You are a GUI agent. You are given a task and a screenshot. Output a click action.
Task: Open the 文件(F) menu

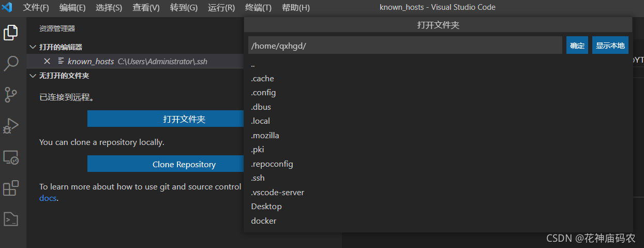pyautogui.click(x=36, y=8)
